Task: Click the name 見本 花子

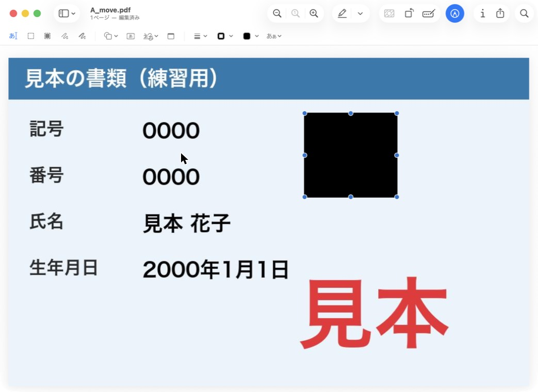Action: pos(187,223)
